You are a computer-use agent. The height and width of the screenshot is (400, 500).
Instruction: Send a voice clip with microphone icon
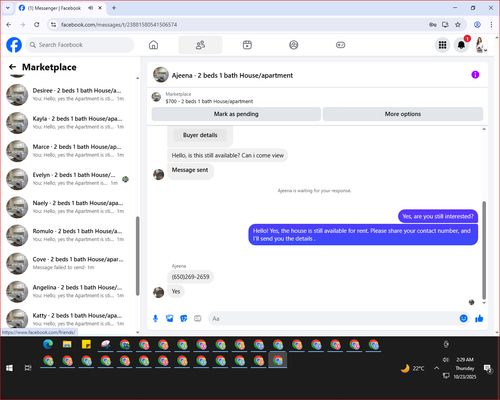click(155, 319)
